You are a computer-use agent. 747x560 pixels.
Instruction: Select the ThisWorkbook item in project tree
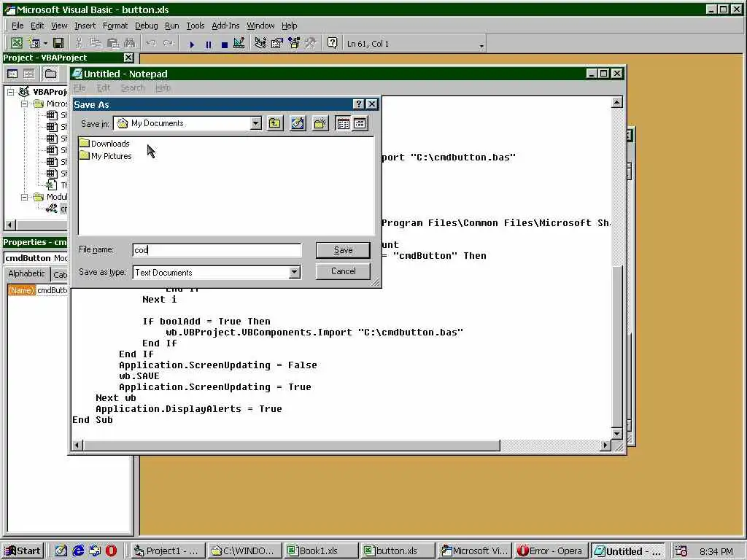tap(57, 185)
